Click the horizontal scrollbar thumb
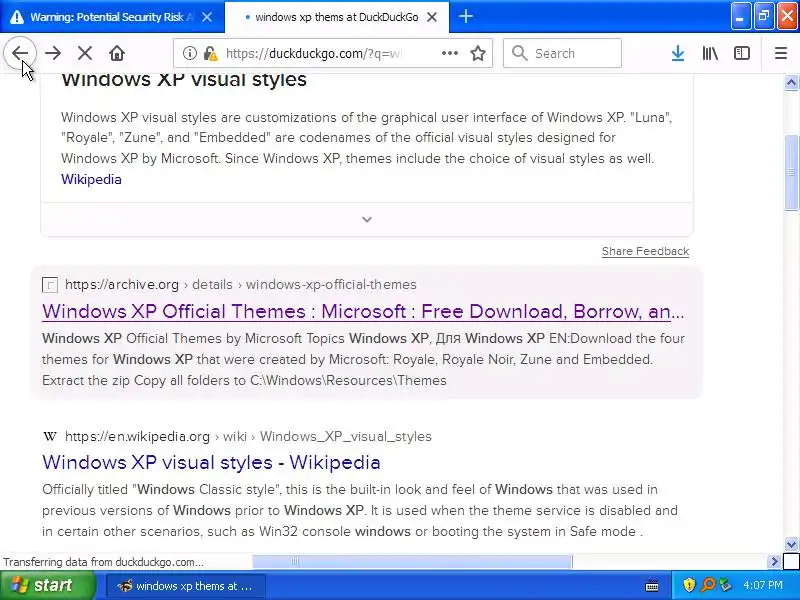Image resolution: width=800 pixels, height=600 pixels. click(412, 562)
